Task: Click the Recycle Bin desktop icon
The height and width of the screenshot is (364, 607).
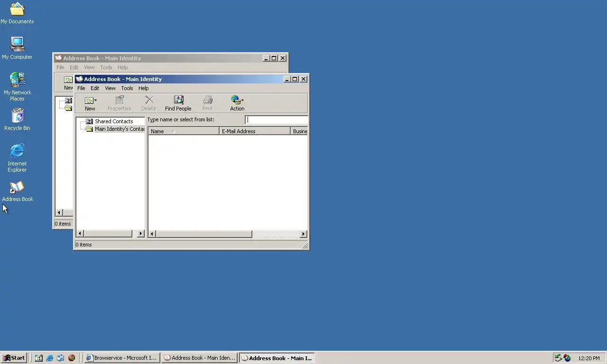Action: 17,119
